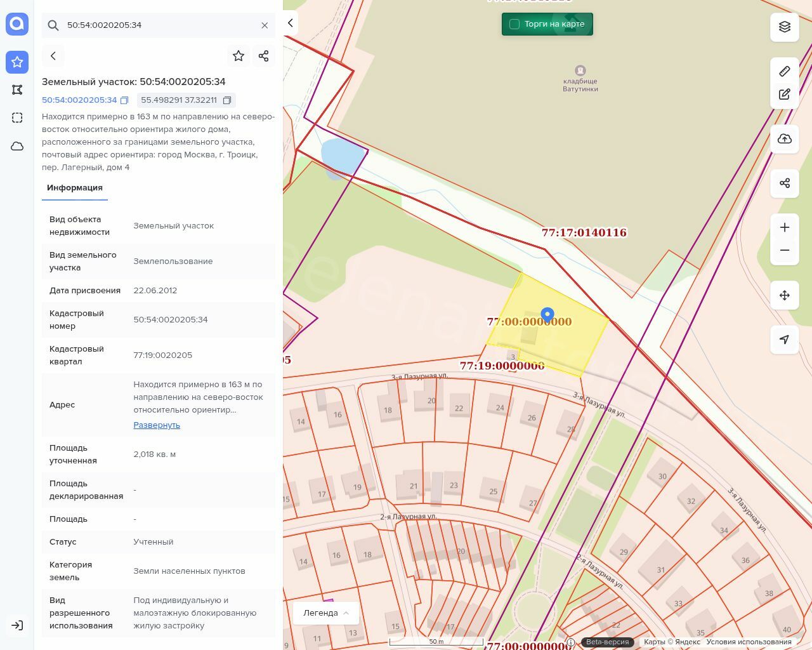Switch to the Информация tab

[x=75, y=188]
